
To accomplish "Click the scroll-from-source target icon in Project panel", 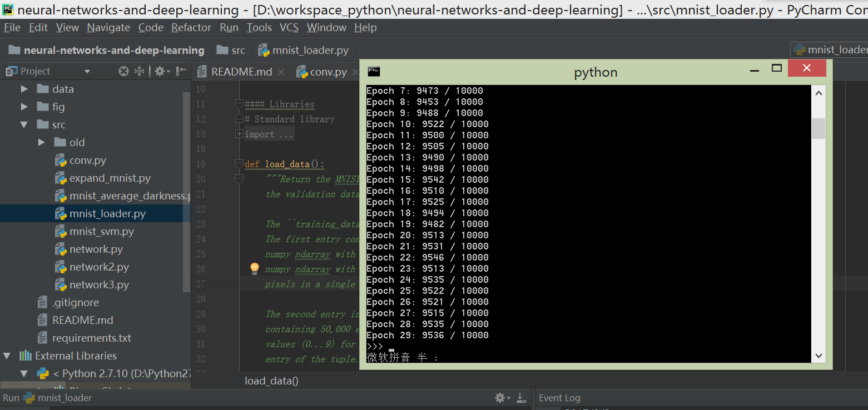I will [123, 71].
